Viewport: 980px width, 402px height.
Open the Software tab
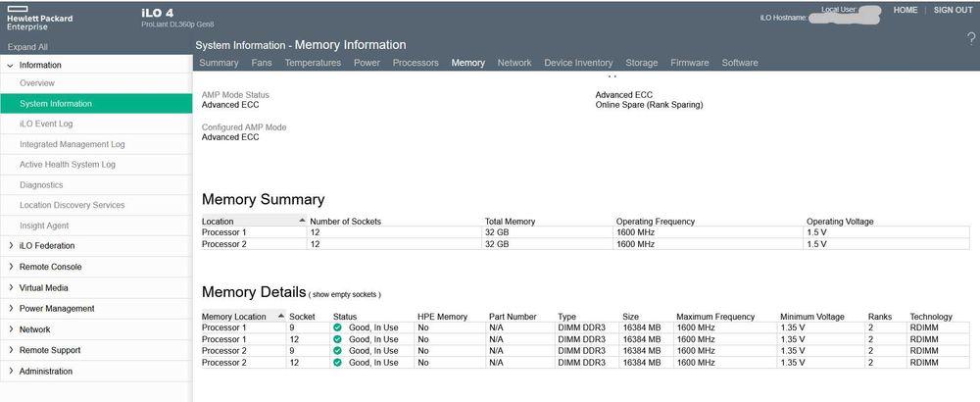click(740, 63)
